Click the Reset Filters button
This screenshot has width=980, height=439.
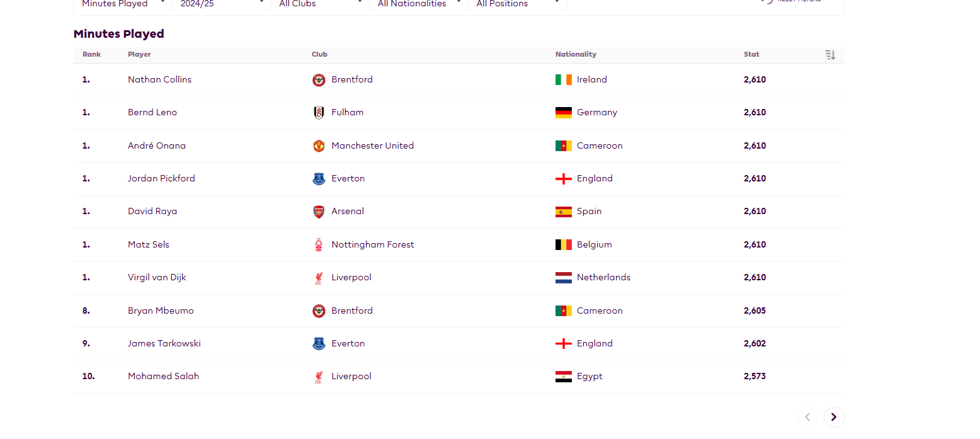[791, 1]
